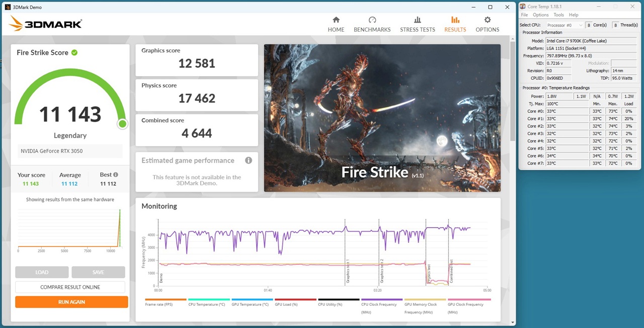Click the Frequency value 797.85MHz in Core Temp

click(592, 56)
